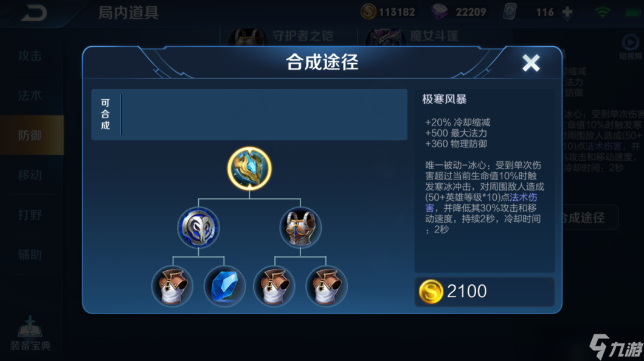Open the 辅助 equipment category tab
This screenshot has width=644, height=361.
[x=30, y=255]
